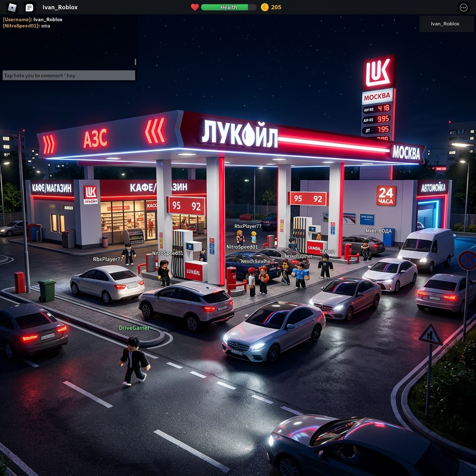Image resolution: width=476 pixels, height=476 pixels.
Task: Click the NitroSpeed01 name tag
Action: (242, 247)
